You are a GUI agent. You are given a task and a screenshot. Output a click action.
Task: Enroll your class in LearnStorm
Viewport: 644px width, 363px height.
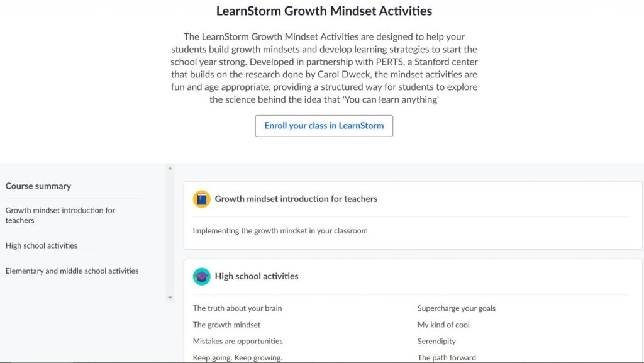pos(324,126)
